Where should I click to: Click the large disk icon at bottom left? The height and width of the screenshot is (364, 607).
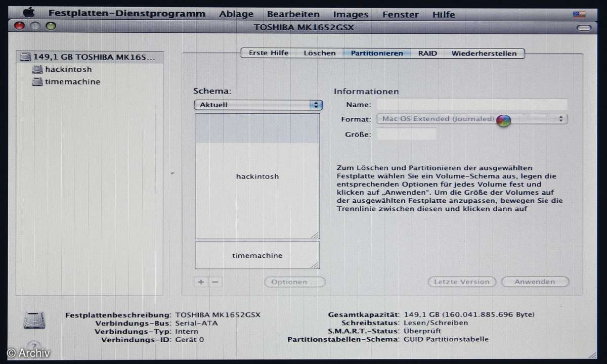click(34, 320)
